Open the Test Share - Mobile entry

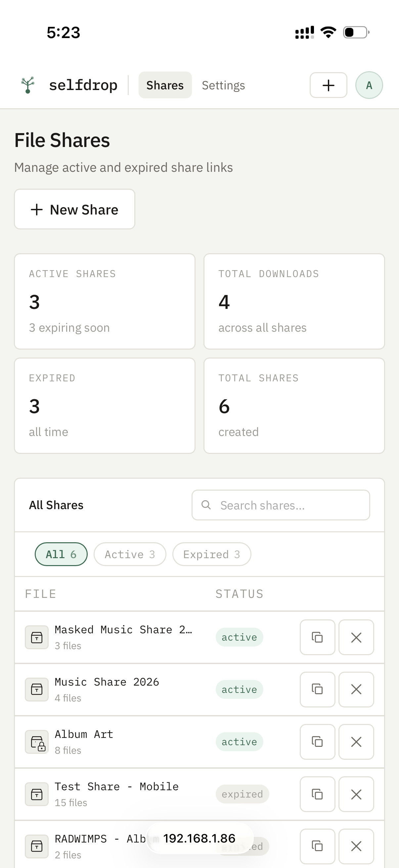click(x=116, y=787)
